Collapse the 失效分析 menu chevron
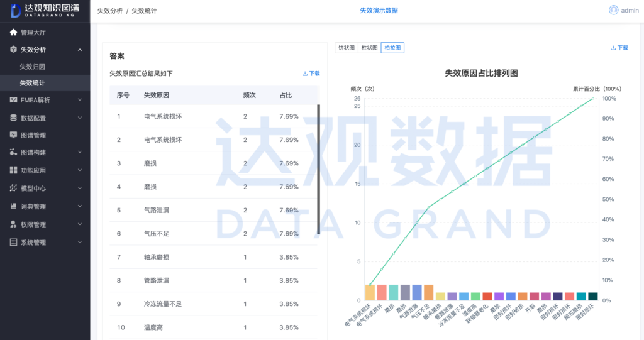This screenshot has height=340, width=644. [x=80, y=50]
